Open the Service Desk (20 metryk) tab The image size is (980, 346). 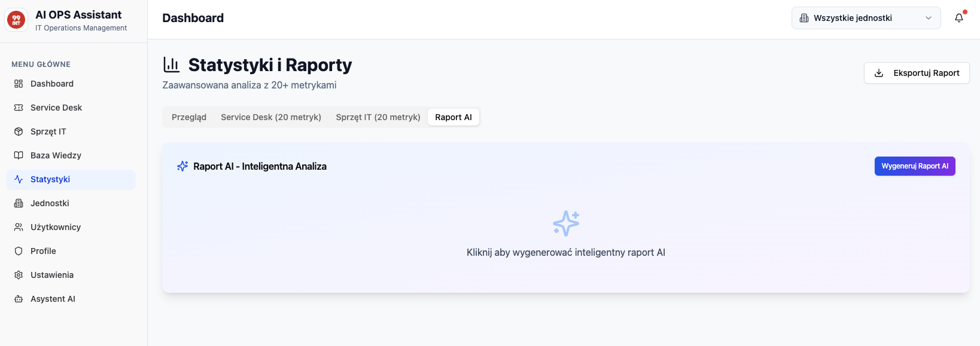pyautogui.click(x=271, y=117)
